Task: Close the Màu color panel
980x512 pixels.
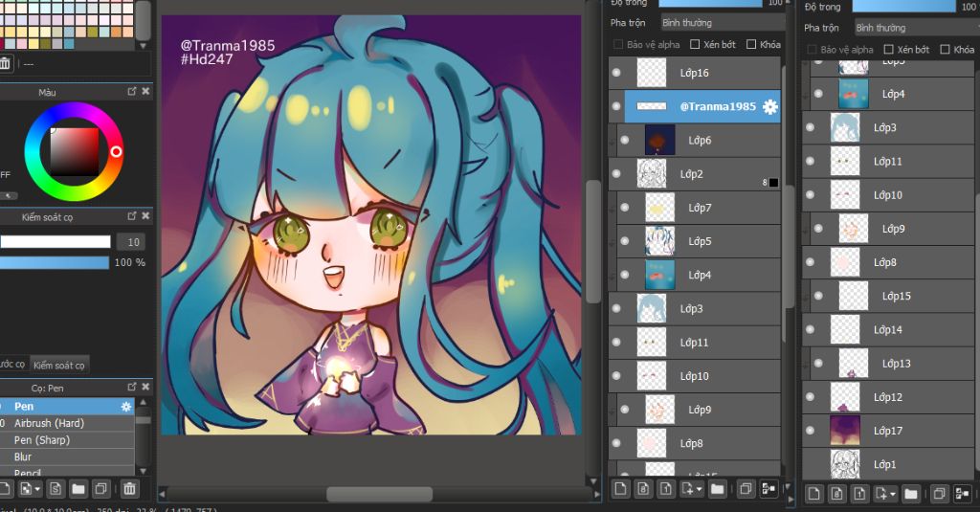Action: click(145, 91)
